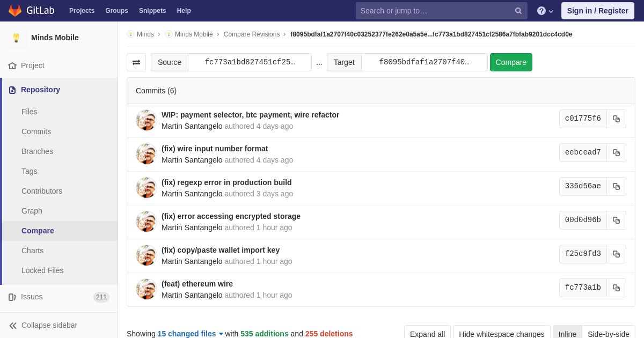644x338 pixels.
Task: Click author avatar for encrypted storage commit
Action: [146, 222]
